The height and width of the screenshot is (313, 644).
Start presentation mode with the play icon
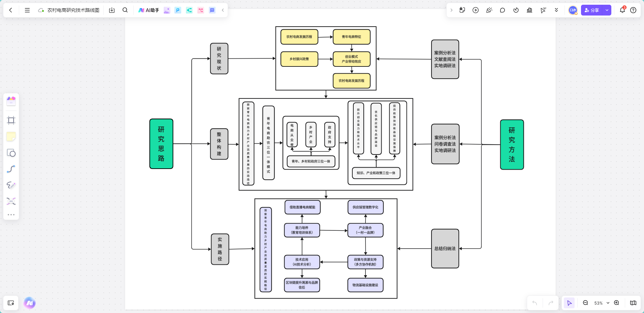[x=476, y=10]
